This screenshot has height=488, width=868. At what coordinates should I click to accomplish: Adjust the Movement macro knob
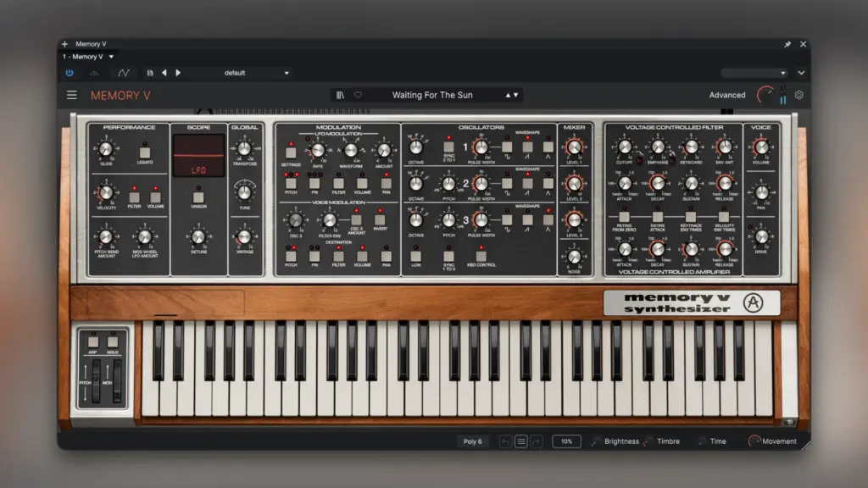[x=754, y=441]
